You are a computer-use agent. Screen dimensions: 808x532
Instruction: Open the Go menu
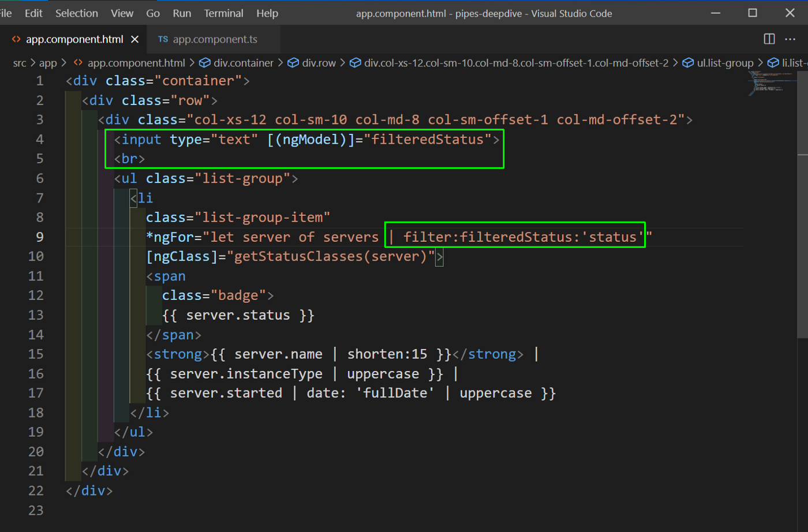[153, 13]
